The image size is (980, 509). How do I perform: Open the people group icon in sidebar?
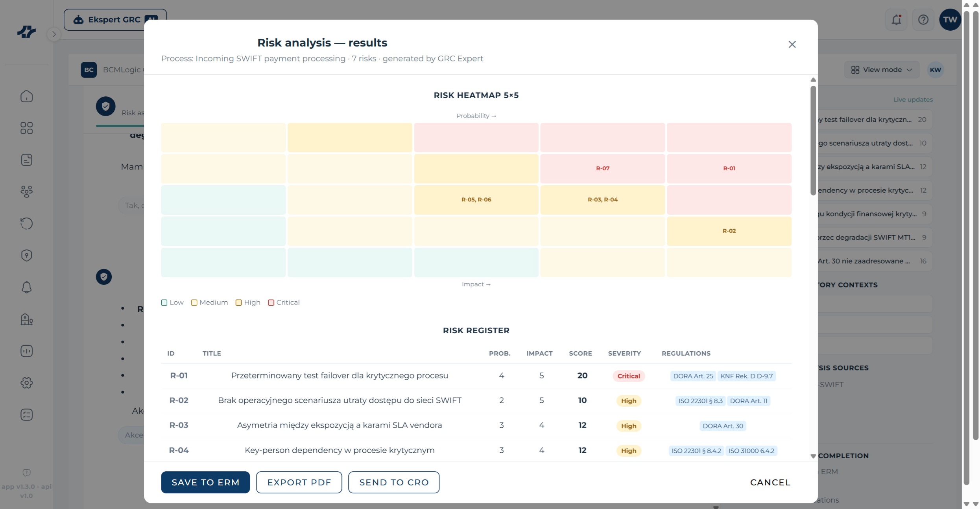click(x=26, y=192)
